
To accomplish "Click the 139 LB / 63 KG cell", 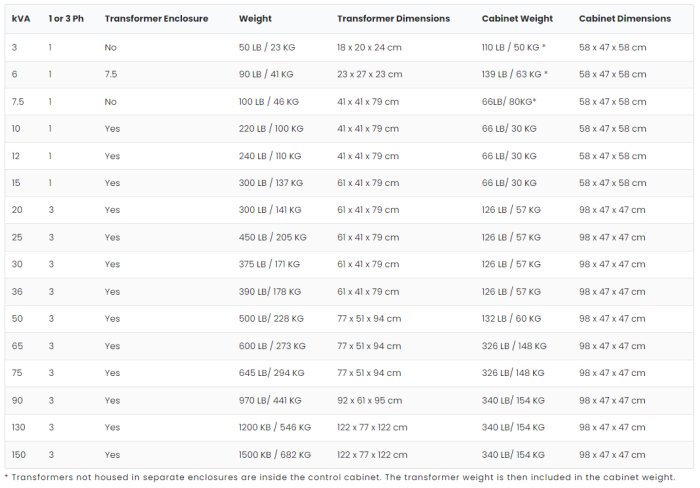I will (514, 74).
